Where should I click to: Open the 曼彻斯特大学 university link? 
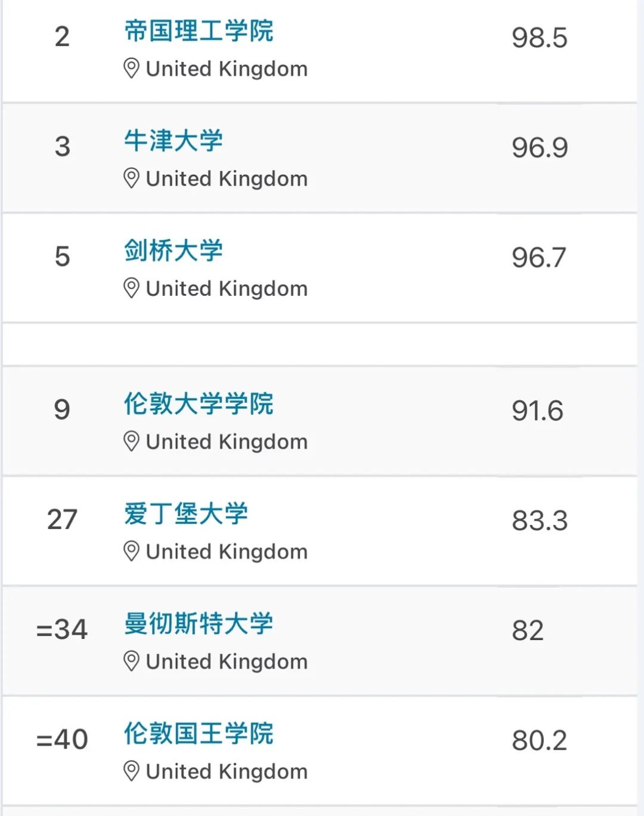[x=199, y=623]
